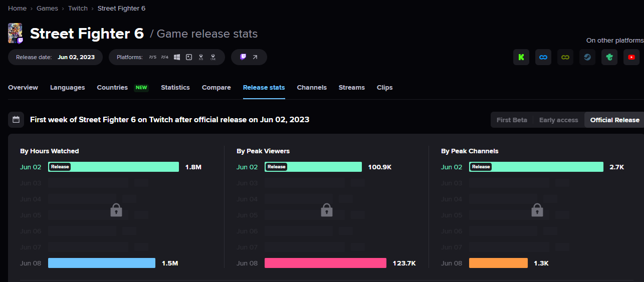Open the green Trovo platform icon
Image resolution: width=644 pixels, height=282 pixels.
pyautogui.click(x=609, y=57)
